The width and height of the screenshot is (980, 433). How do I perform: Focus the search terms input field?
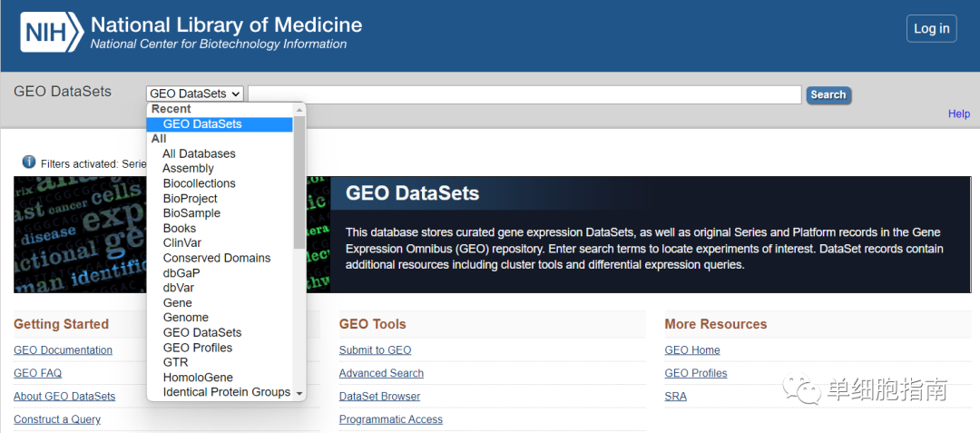[x=524, y=94]
